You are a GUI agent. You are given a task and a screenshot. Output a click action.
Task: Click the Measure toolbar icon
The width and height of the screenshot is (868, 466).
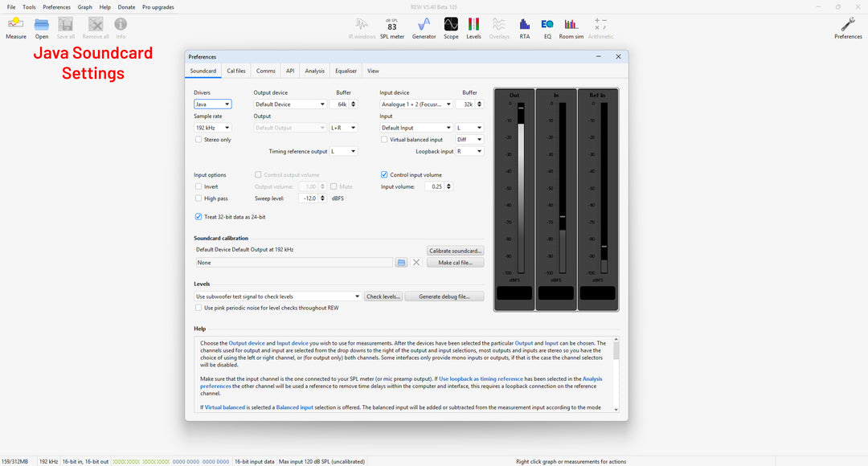tap(15, 27)
